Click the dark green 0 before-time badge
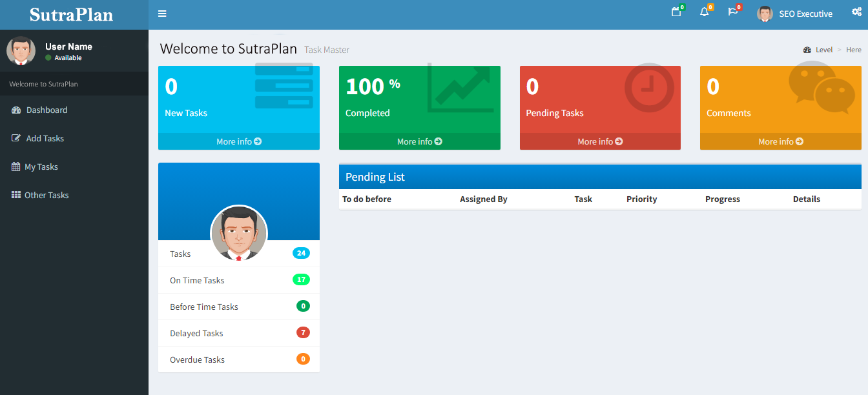This screenshot has height=395, width=868. pos(303,306)
